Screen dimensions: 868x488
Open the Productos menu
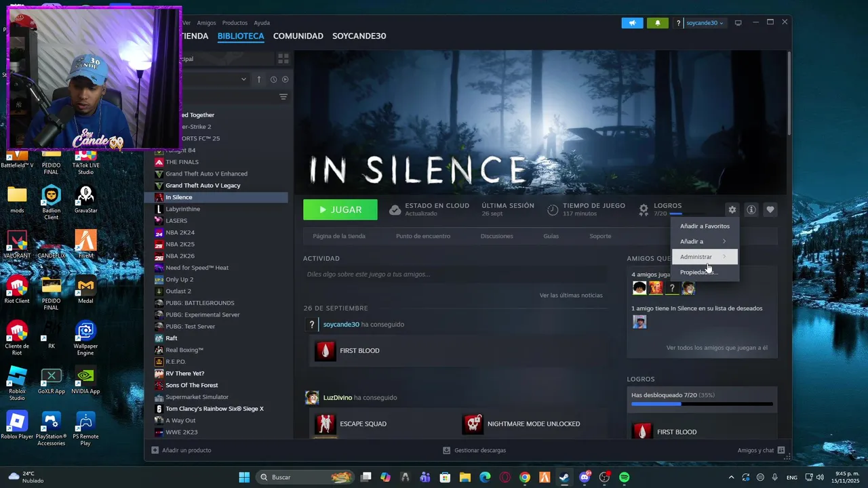[235, 23]
